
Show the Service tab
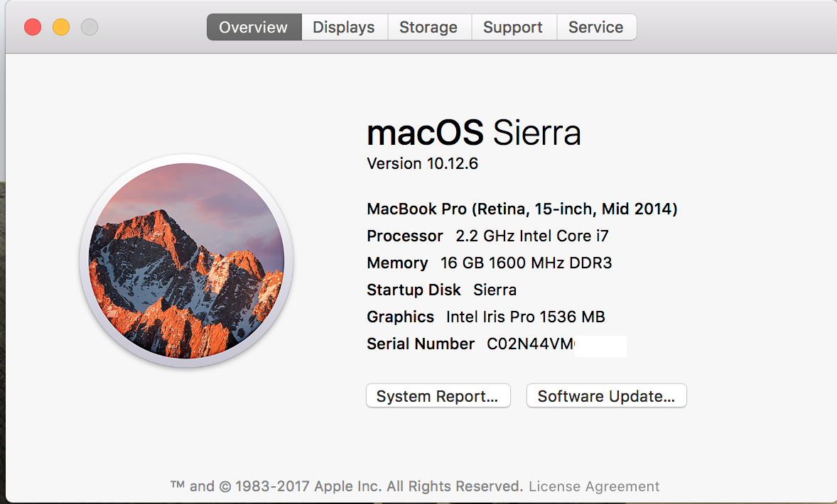tap(596, 28)
